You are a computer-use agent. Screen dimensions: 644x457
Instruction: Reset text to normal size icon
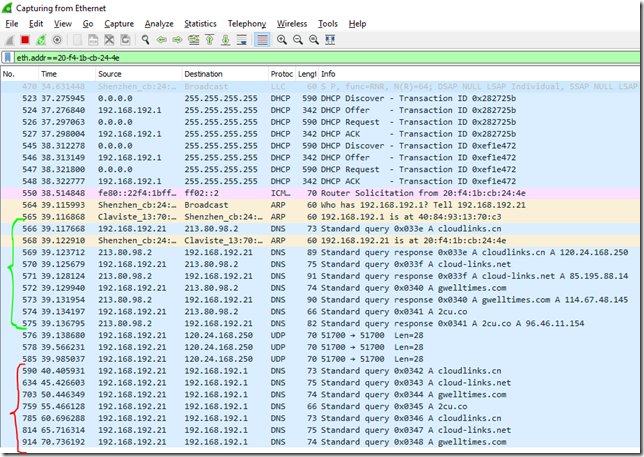[x=314, y=40]
